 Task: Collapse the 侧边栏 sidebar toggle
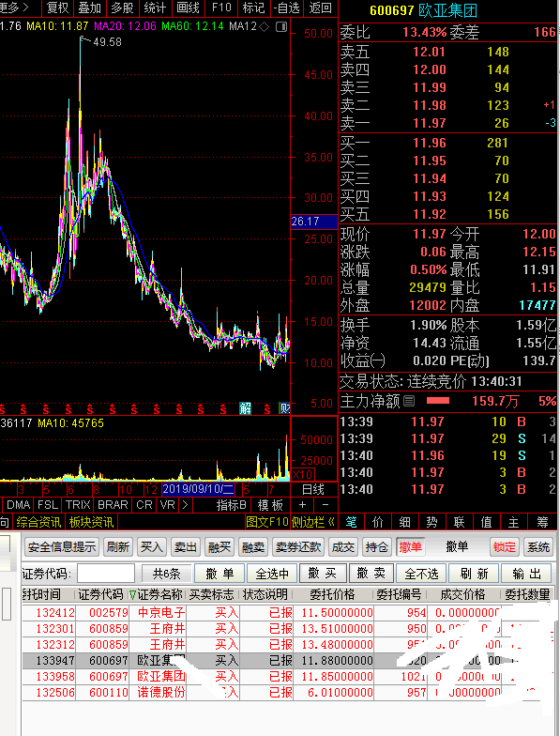(313, 522)
